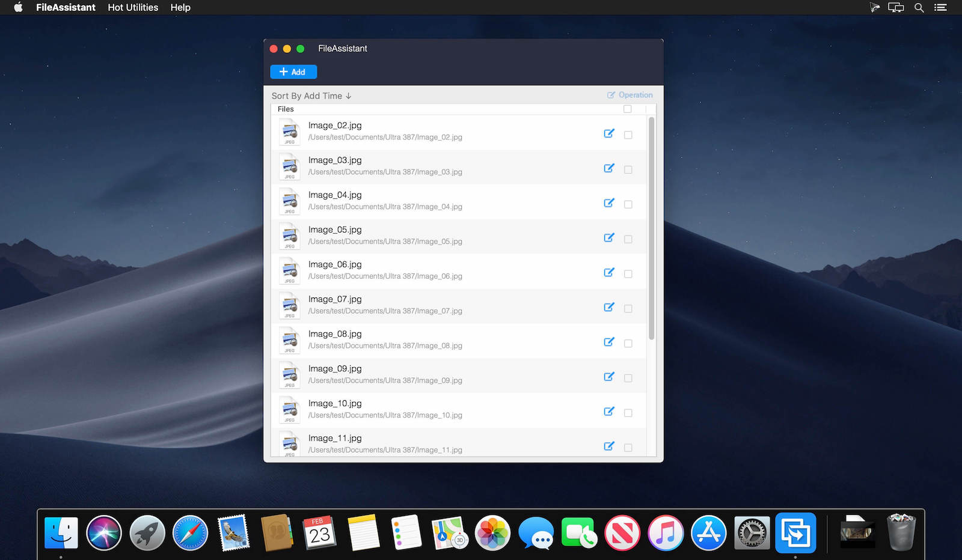Image resolution: width=962 pixels, height=560 pixels.
Task: Click the edit icon for Image_10.jpg
Action: pos(609,412)
